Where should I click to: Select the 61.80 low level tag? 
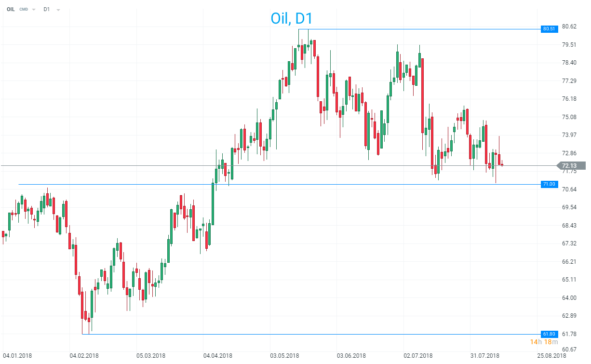click(549, 334)
